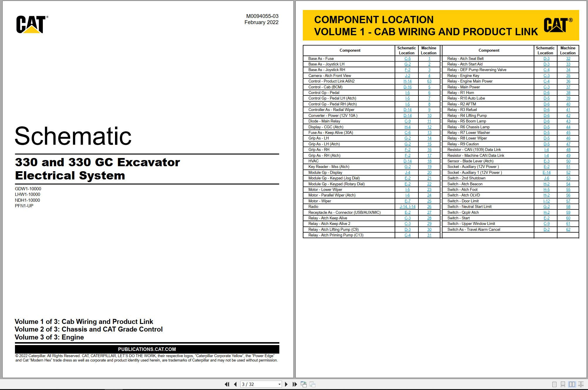Open the page number dropdown arrow
Screen dimensions: 588x390
[x=279, y=384]
